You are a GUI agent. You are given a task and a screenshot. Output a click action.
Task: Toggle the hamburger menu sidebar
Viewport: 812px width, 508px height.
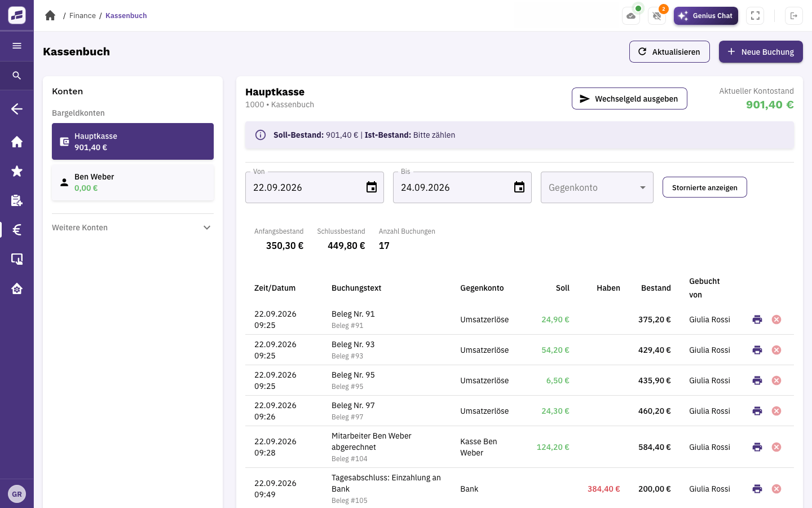17,46
